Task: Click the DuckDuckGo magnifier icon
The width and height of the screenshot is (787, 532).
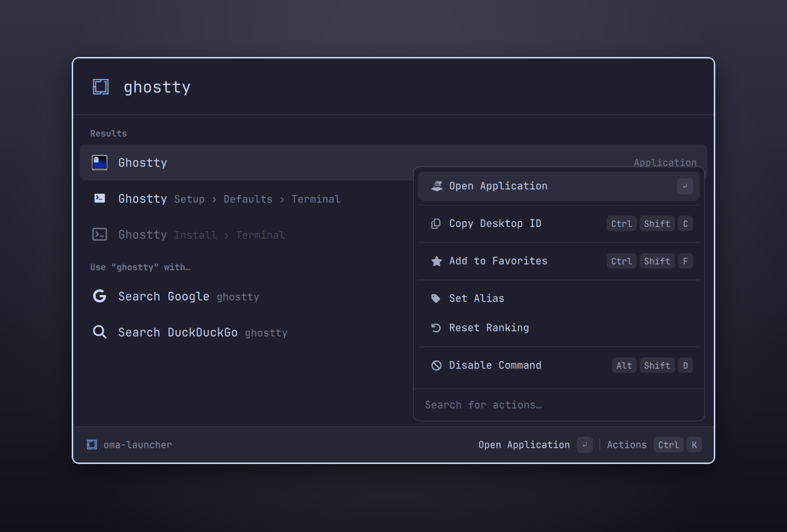Action: point(99,332)
